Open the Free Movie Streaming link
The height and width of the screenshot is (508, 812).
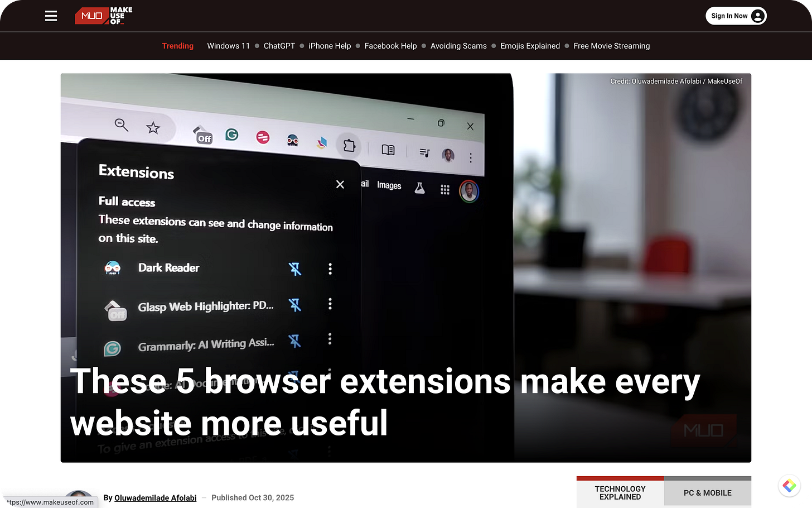coord(611,46)
